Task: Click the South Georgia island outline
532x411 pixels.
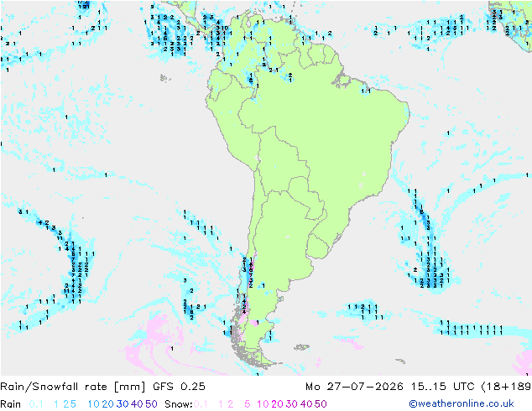Action: click(401, 362)
